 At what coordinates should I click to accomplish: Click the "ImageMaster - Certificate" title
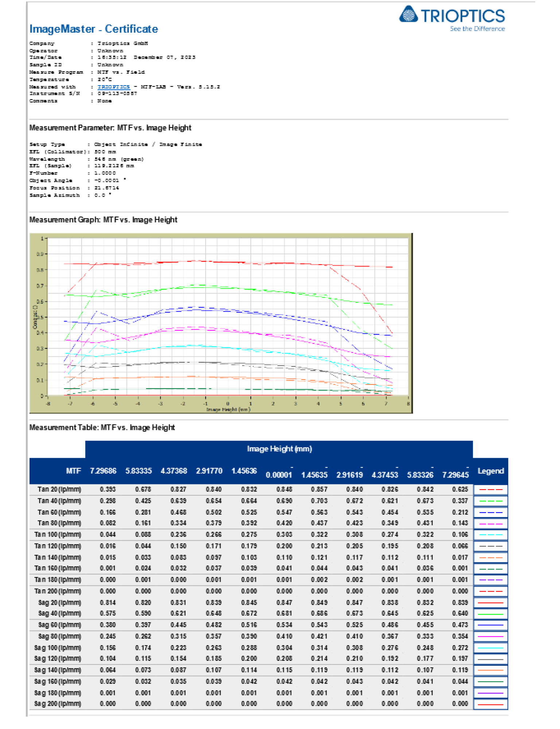(x=94, y=29)
